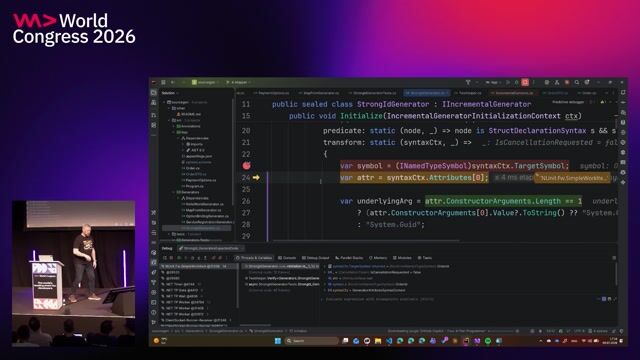
Task: Open Visual Studio Code from the taskbar
Action: 389,341
